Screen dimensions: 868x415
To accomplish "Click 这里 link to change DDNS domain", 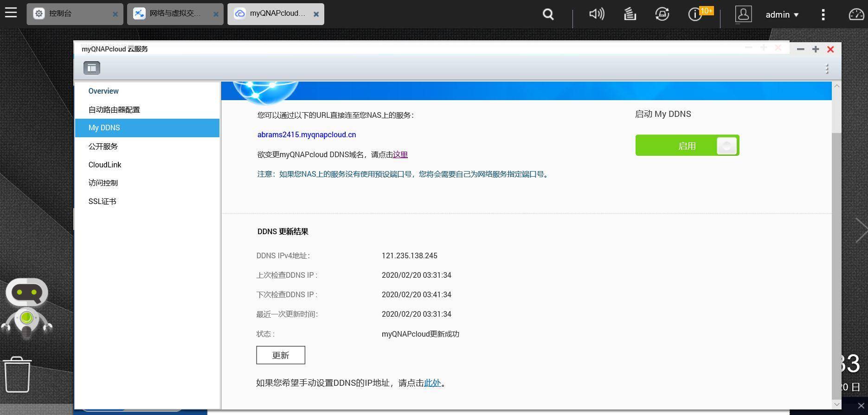I will pyautogui.click(x=400, y=154).
